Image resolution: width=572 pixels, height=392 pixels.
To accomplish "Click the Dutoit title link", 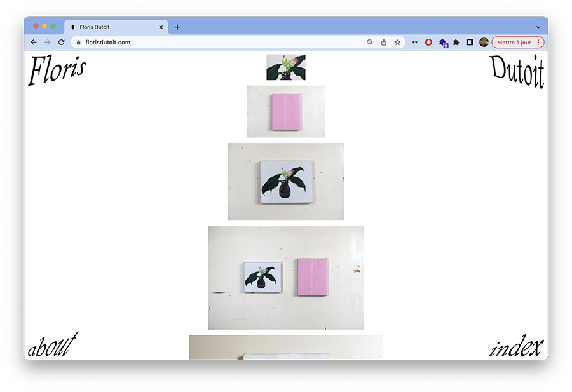I will [x=517, y=71].
